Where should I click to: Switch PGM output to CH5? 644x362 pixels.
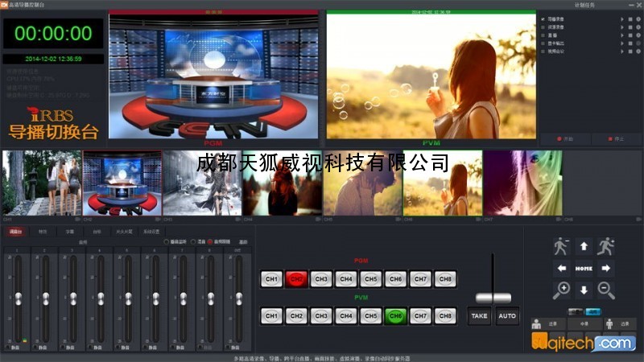371,279
